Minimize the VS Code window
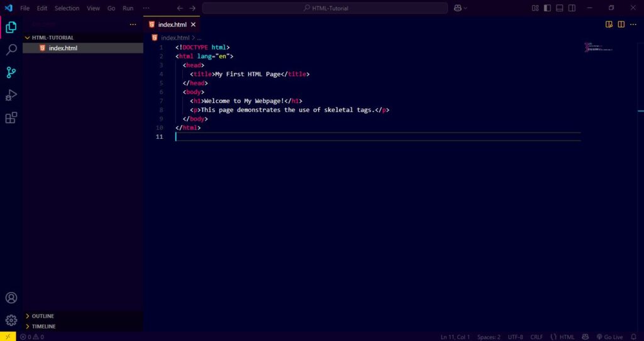644x341 pixels. pyautogui.click(x=590, y=8)
